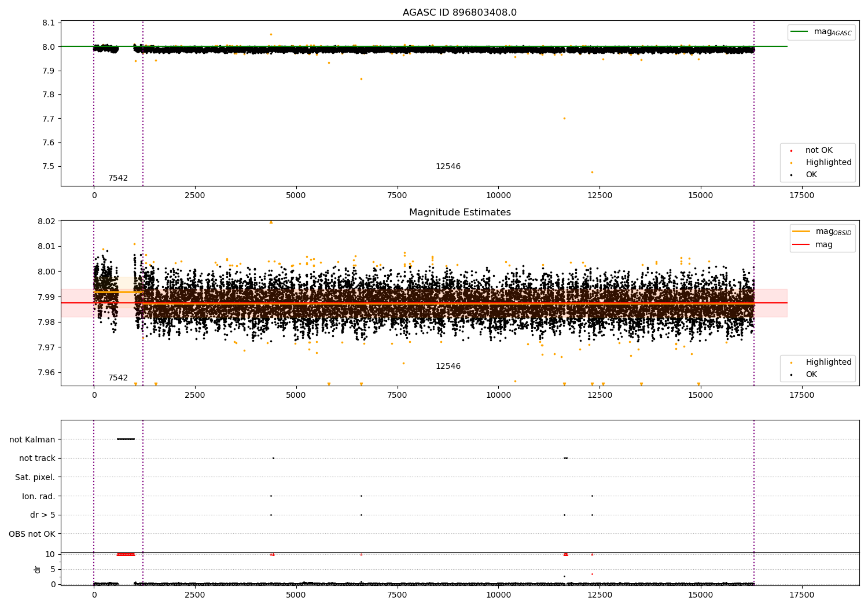Click the 7.99 y-axis tick label
The image size is (868, 608).
pyautogui.click(x=46, y=297)
